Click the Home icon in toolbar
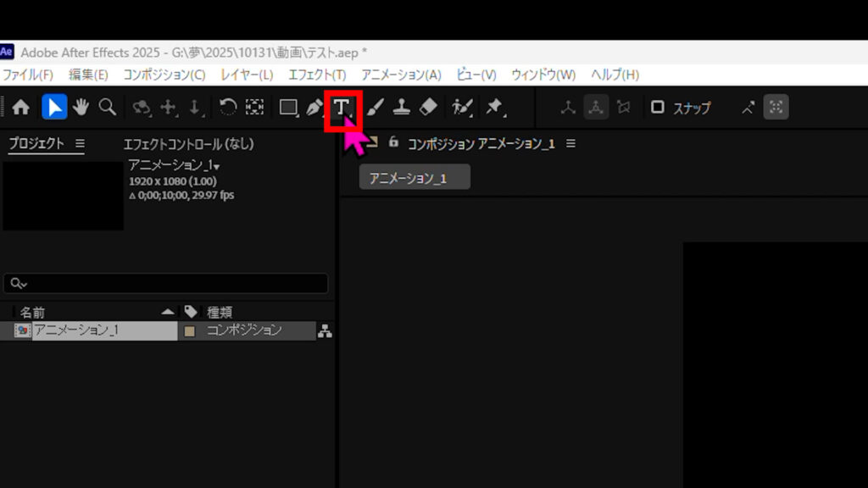This screenshot has height=488, width=868. point(21,108)
